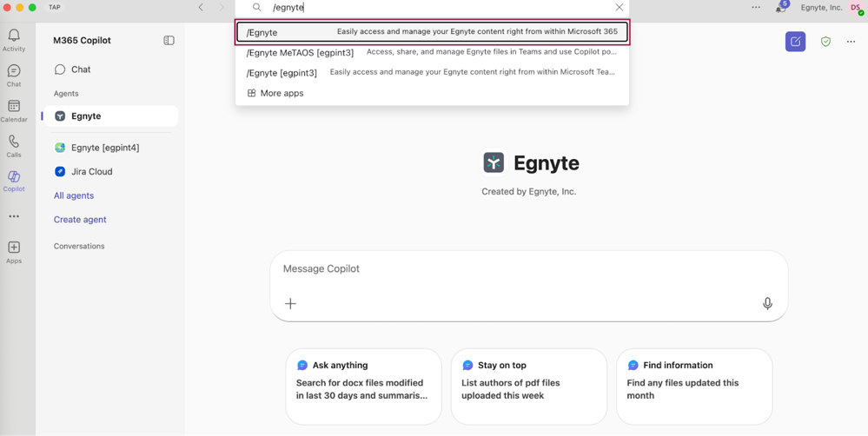
Task: Choose the Find information prompt card
Action: (694, 386)
